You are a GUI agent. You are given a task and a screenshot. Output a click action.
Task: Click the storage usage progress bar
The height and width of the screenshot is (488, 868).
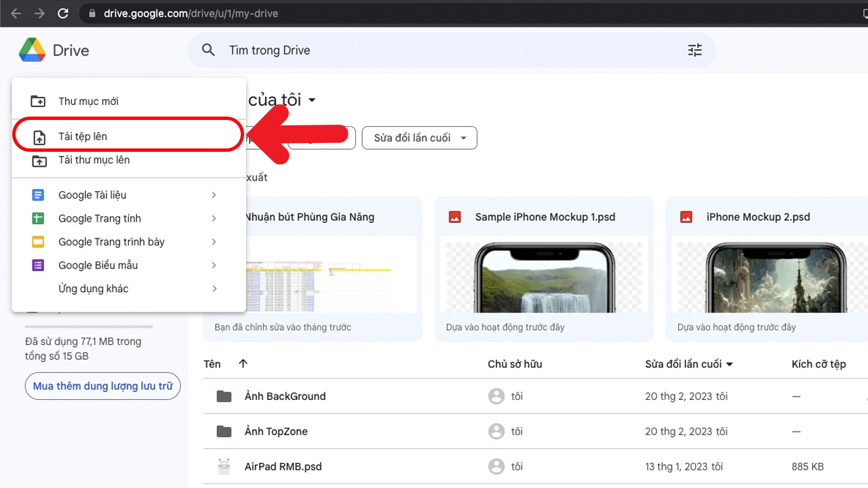click(x=89, y=327)
